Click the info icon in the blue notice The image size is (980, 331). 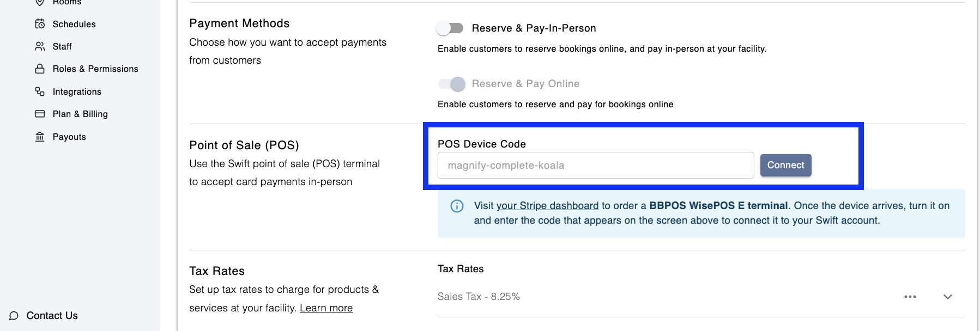[x=457, y=206]
